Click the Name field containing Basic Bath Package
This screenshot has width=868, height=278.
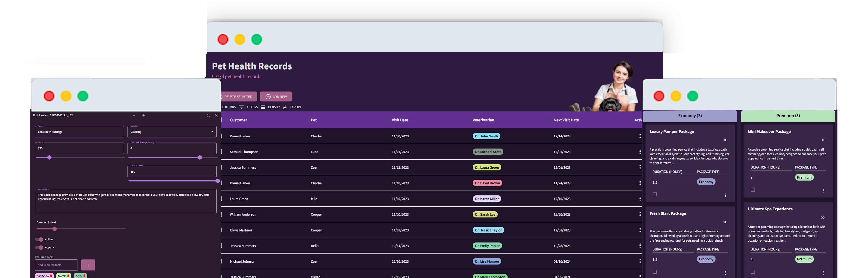(79, 132)
